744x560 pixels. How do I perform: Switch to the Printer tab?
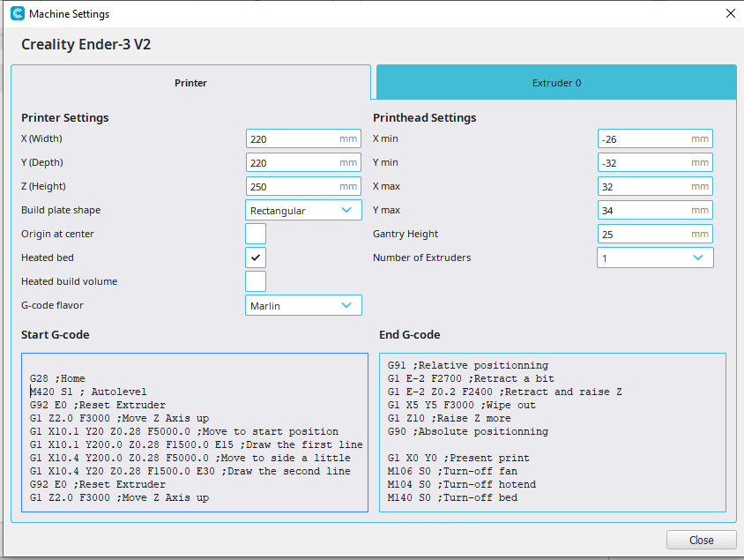point(190,83)
